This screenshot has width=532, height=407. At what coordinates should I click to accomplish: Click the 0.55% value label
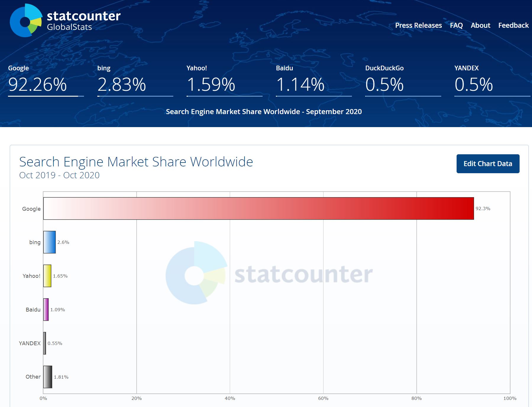(55, 343)
